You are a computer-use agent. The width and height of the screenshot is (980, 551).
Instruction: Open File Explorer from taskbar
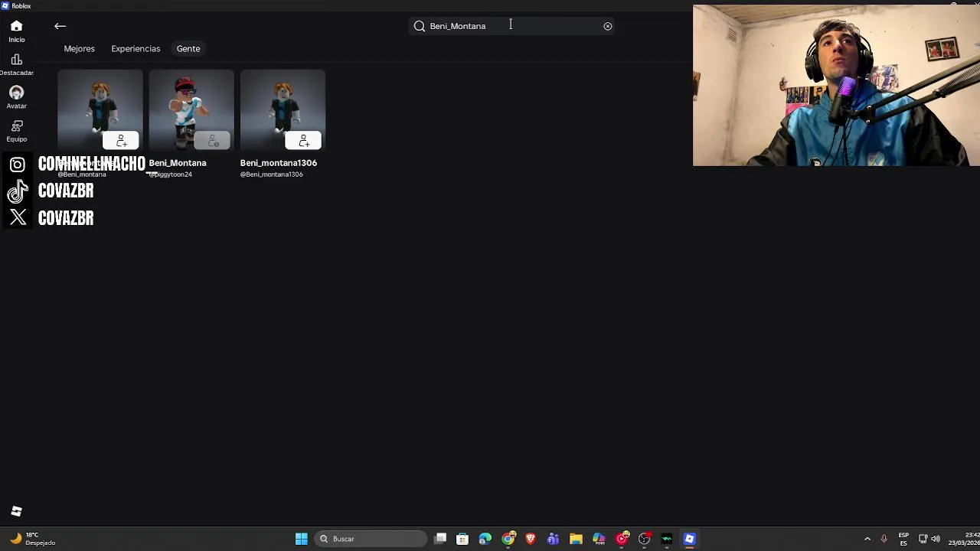point(576,539)
